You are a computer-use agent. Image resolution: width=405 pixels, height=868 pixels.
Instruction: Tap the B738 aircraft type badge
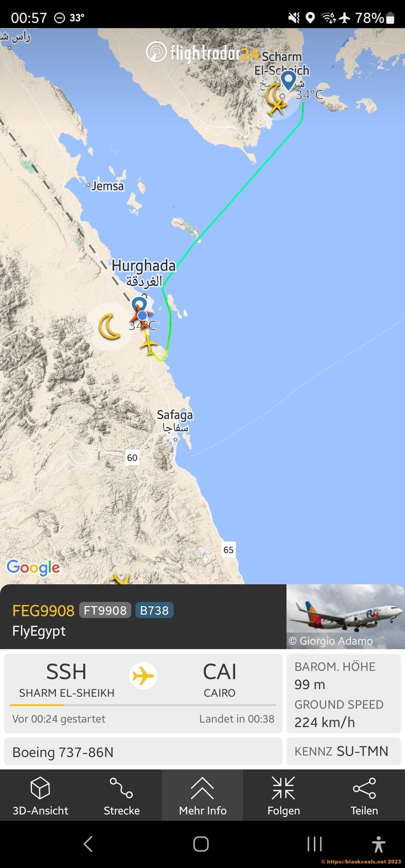154,610
